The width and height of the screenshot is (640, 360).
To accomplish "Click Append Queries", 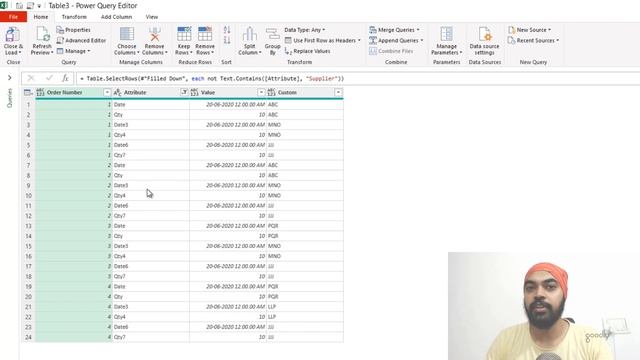I will [396, 40].
